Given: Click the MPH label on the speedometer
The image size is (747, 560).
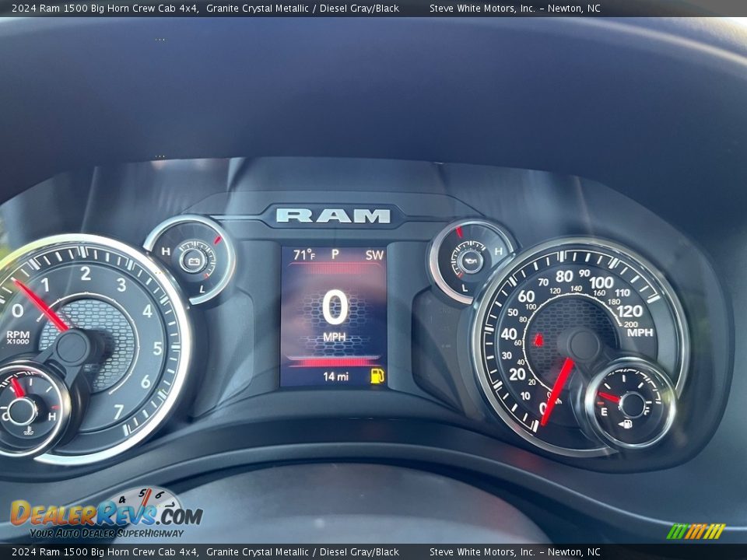Looking at the screenshot, I should (x=640, y=332).
